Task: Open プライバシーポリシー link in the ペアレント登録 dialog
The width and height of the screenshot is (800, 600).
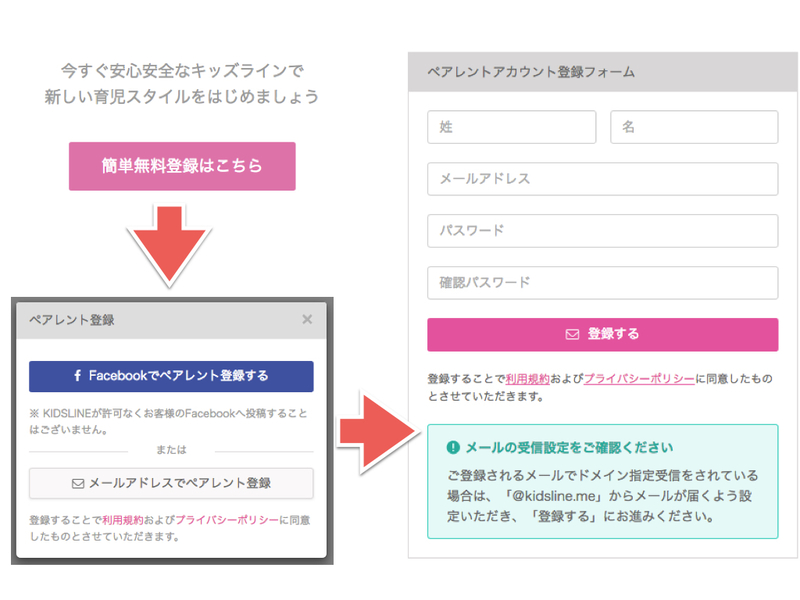Action: pyautogui.click(x=227, y=520)
